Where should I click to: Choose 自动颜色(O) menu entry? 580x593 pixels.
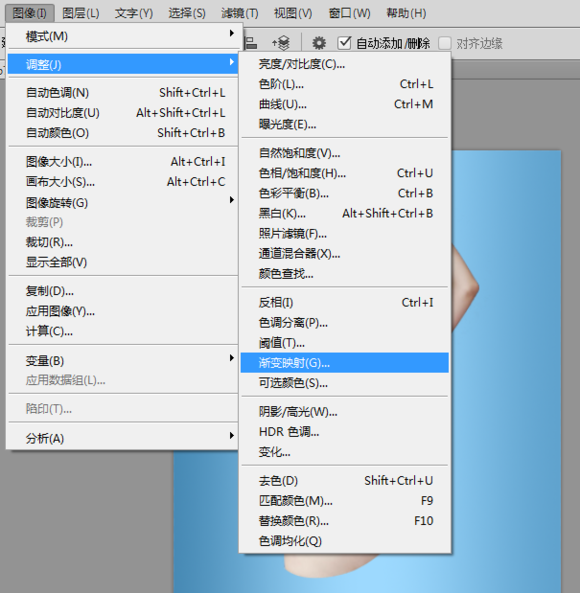click(x=123, y=132)
